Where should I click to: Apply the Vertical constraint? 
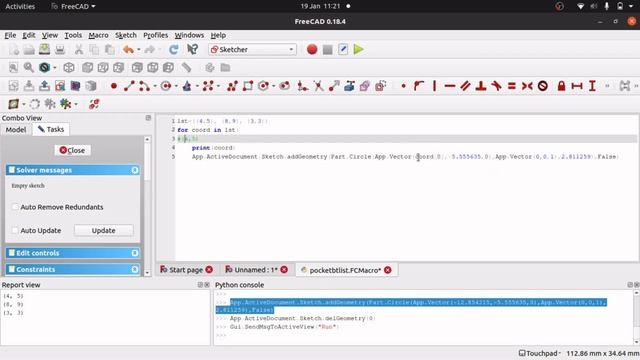pyautogui.click(x=434, y=86)
